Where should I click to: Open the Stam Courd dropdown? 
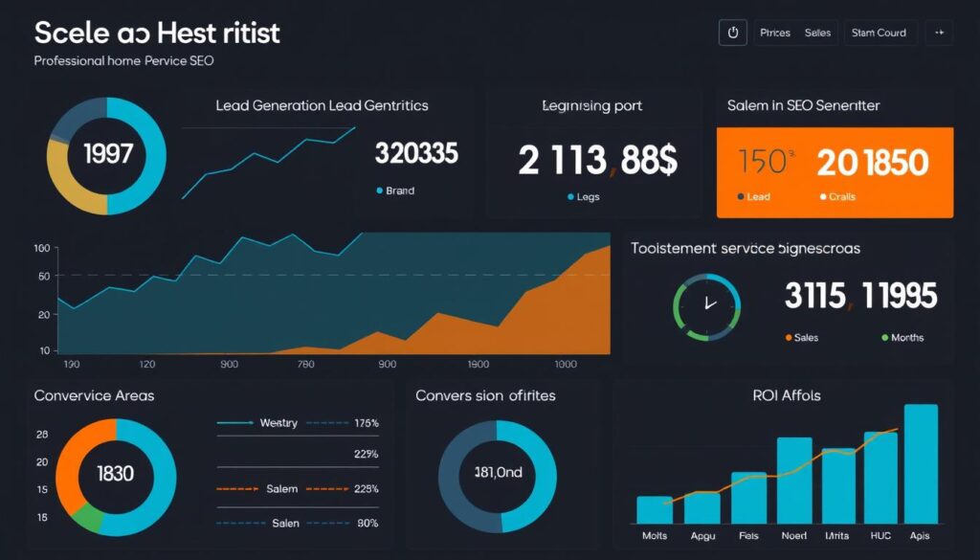tap(880, 32)
